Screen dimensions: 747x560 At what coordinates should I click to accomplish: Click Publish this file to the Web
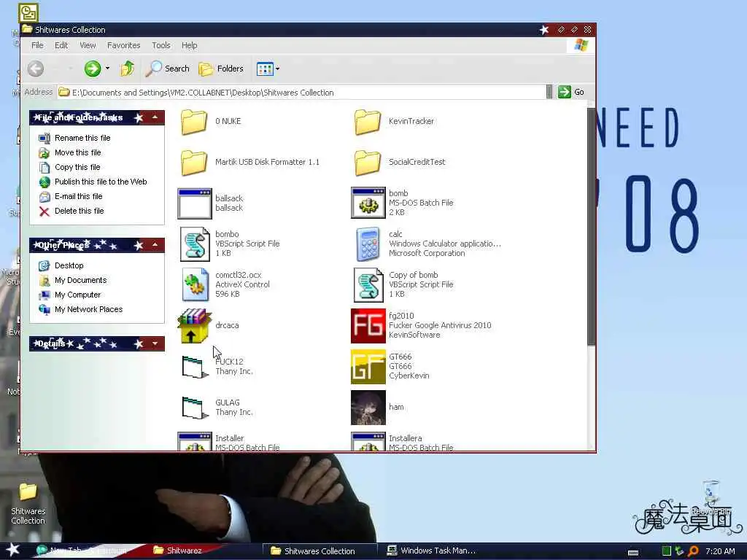click(x=101, y=182)
